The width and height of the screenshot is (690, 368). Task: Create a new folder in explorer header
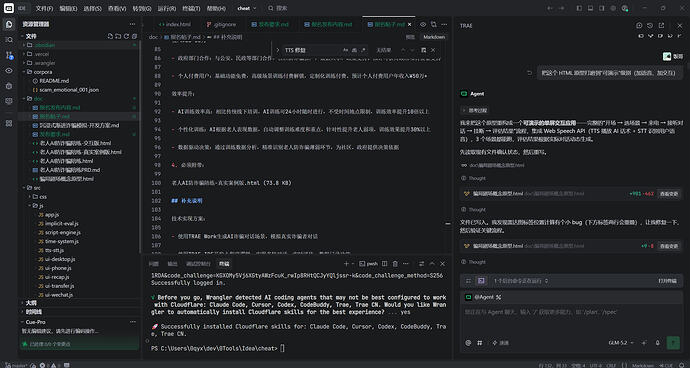coord(118,37)
